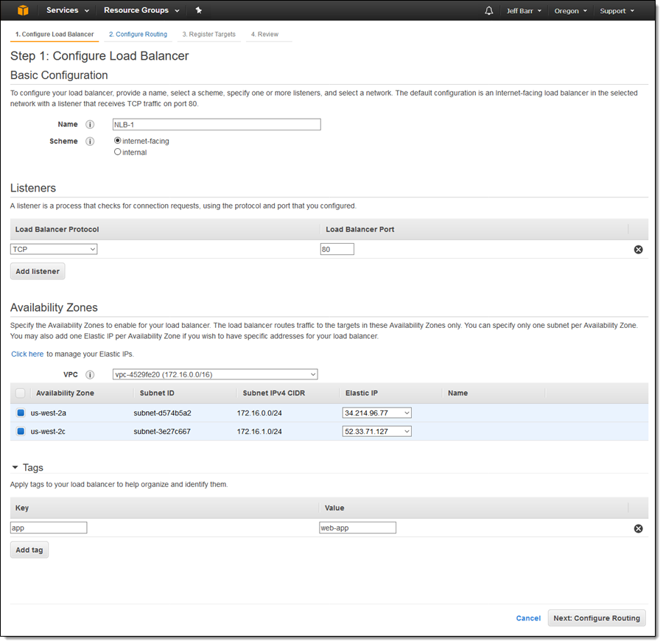Remove the TCP listener row
This screenshot has height=644, width=663.
(638, 250)
